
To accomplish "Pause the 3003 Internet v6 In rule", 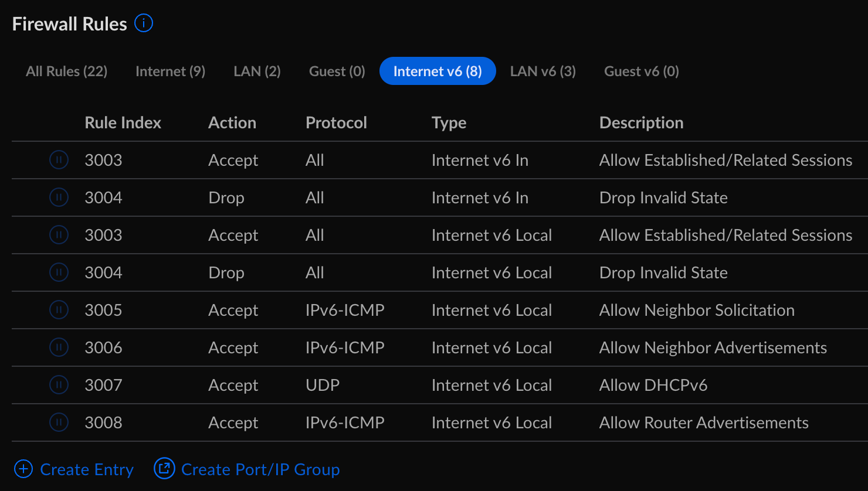I will [x=59, y=159].
